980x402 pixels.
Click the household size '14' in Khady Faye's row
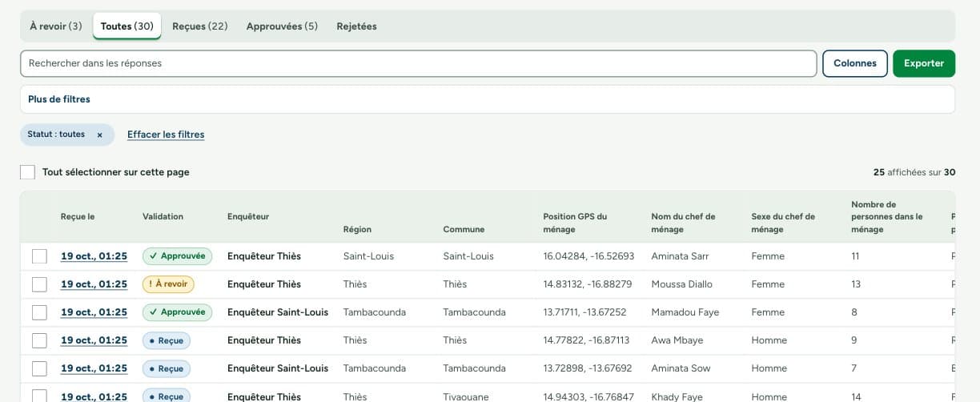pos(857,396)
